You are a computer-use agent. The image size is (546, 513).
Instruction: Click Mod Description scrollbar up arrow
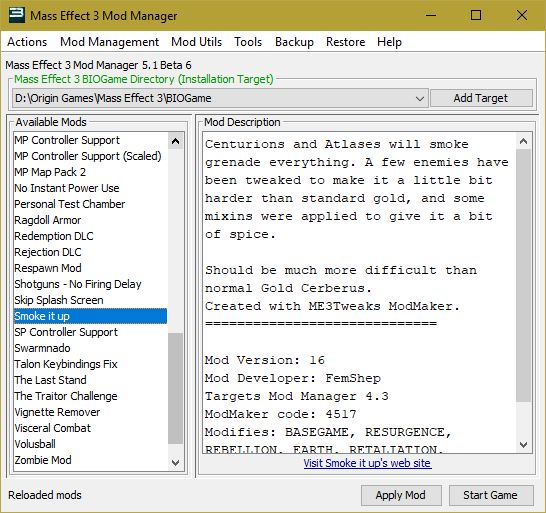pyautogui.click(x=523, y=141)
